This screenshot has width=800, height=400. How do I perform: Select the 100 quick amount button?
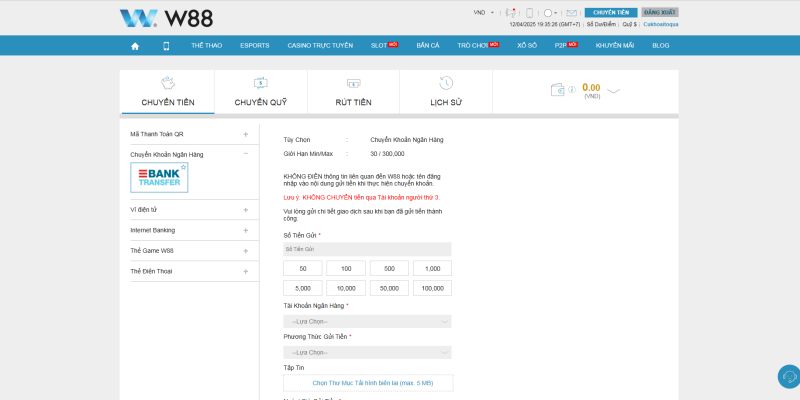tap(346, 268)
